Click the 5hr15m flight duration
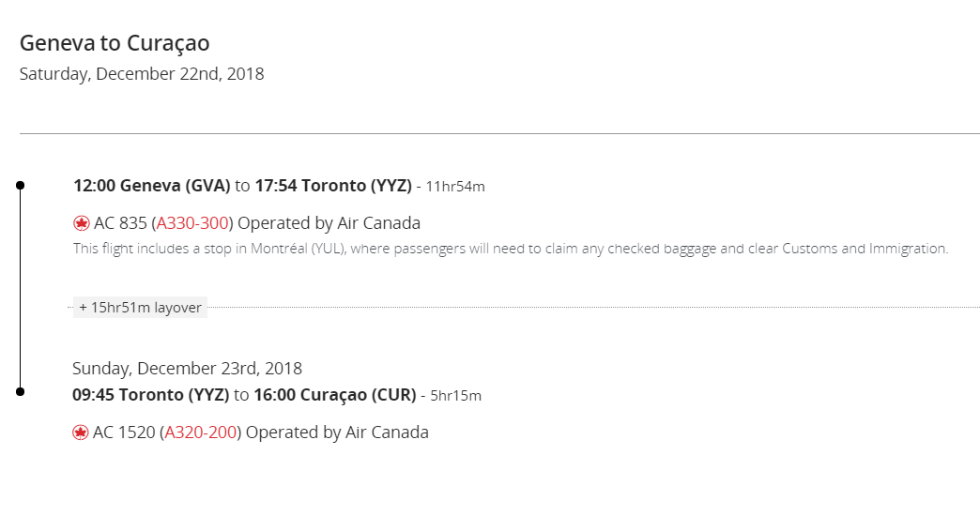 point(455,396)
